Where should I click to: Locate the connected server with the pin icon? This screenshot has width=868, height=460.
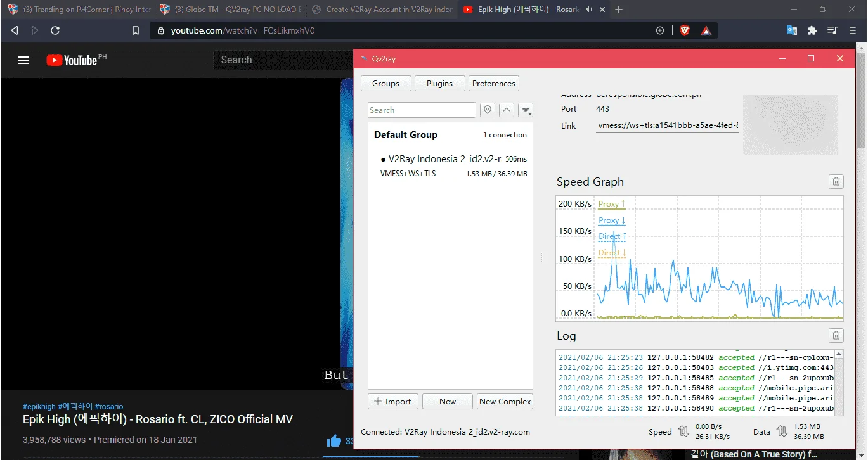point(487,110)
